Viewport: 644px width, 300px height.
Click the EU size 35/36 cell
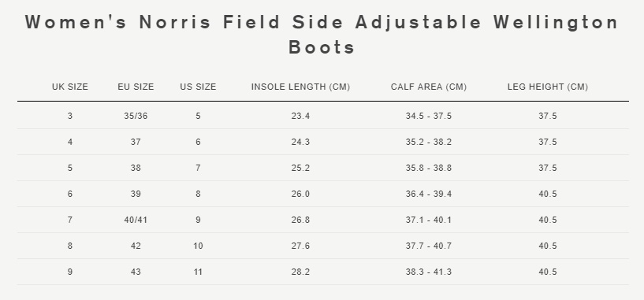[x=136, y=117]
